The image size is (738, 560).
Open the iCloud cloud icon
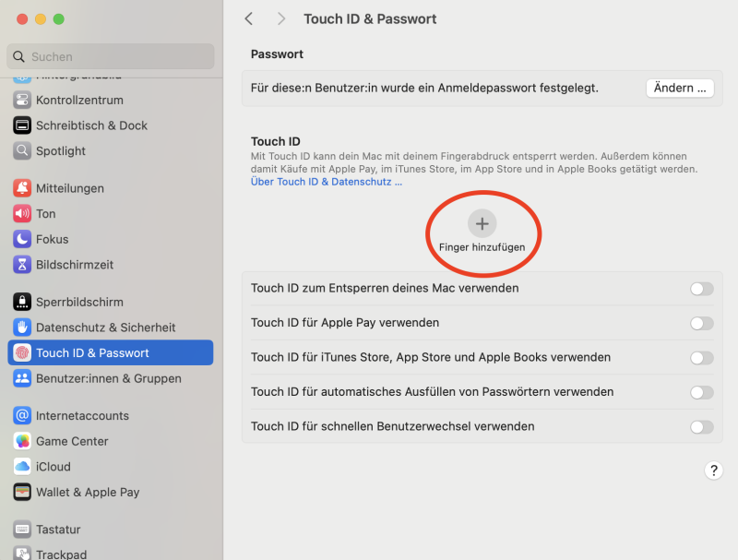(22, 467)
